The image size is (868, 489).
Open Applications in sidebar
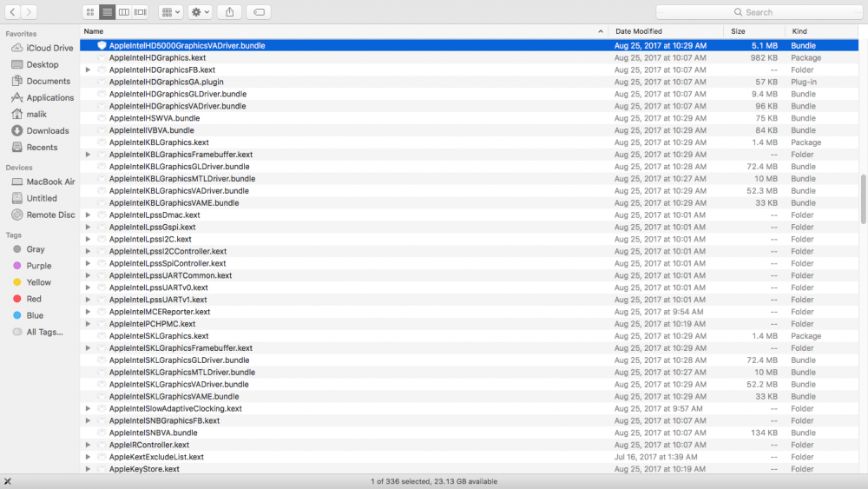coord(43,98)
